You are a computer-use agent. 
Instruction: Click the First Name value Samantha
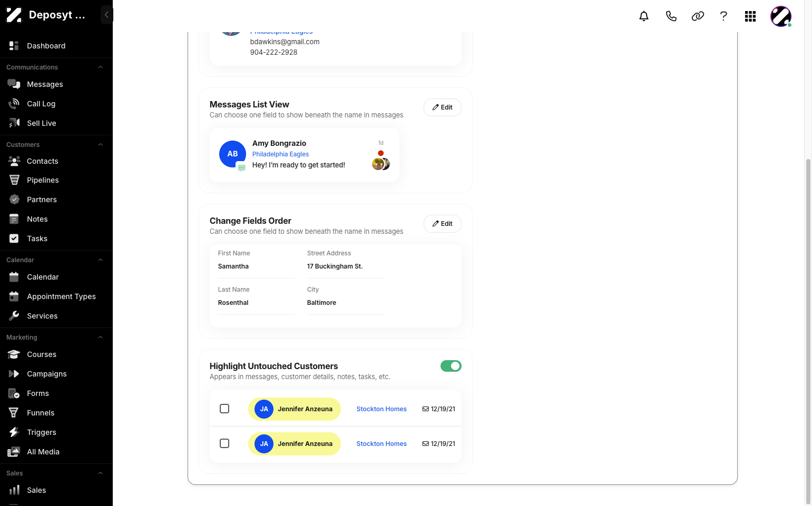(x=233, y=266)
